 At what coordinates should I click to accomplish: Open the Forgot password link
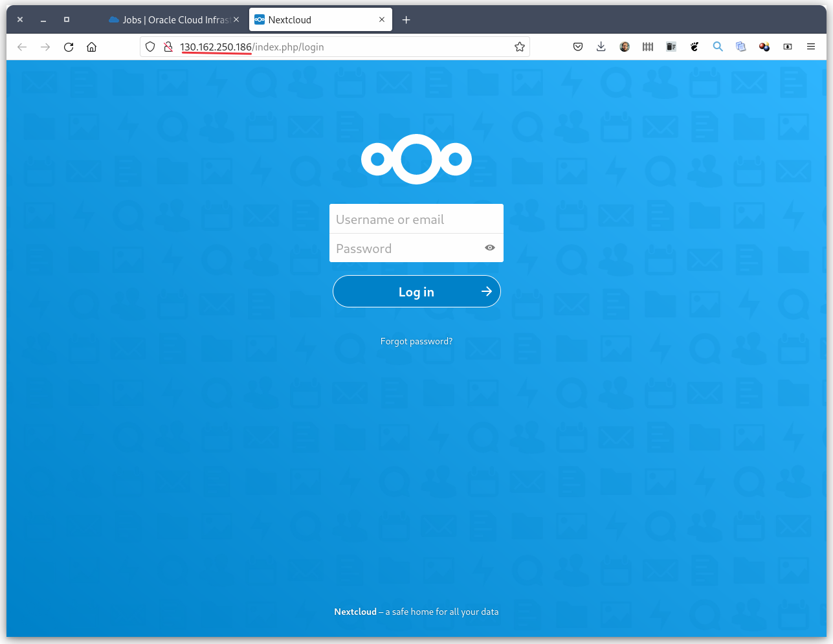tap(416, 341)
